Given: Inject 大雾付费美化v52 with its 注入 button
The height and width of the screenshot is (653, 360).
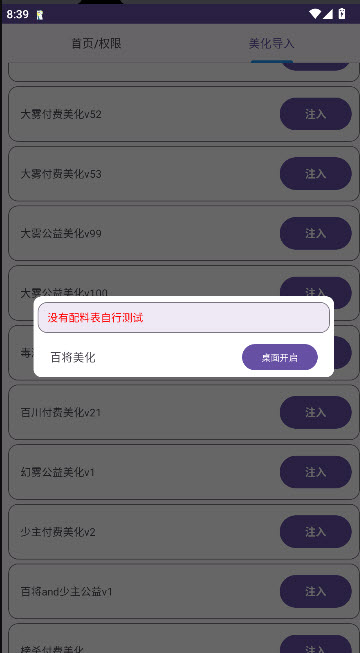Looking at the screenshot, I should click(315, 114).
